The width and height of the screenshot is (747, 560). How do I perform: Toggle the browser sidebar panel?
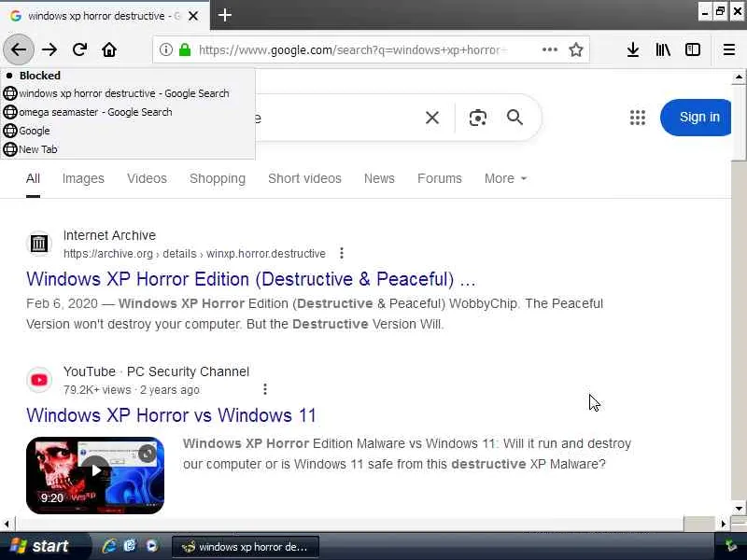(x=692, y=49)
